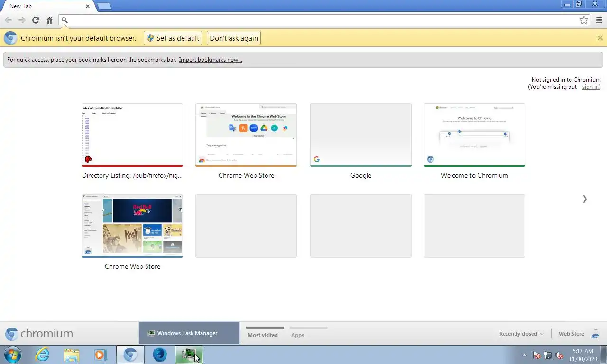Choose Don't ask again

(234, 38)
